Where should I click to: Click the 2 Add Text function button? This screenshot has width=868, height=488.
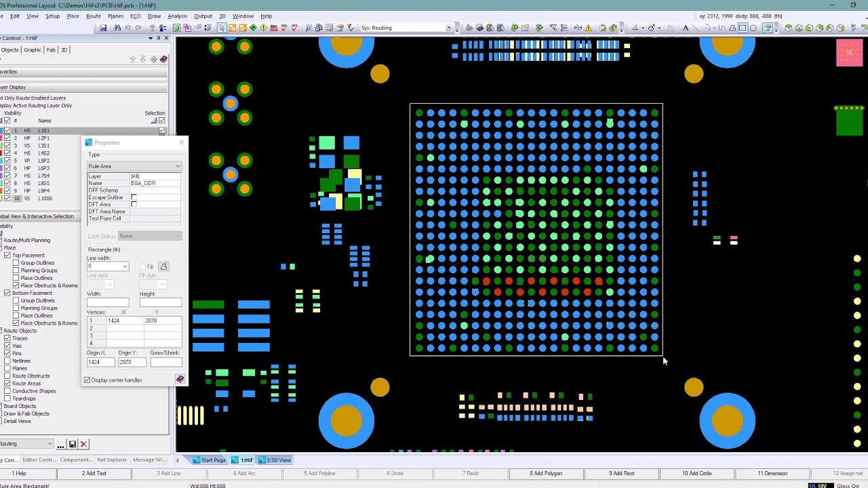(x=94, y=473)
